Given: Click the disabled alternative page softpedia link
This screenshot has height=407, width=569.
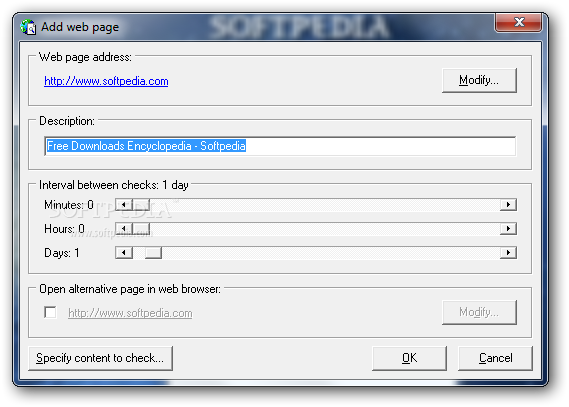Looking at the screenshot, I should 130,313.
